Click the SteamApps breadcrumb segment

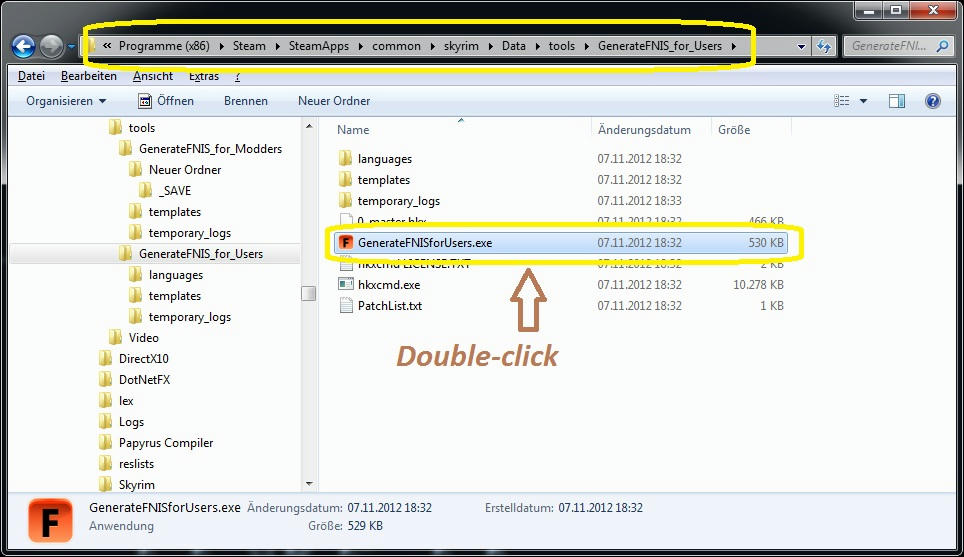(x=318, y=46)
